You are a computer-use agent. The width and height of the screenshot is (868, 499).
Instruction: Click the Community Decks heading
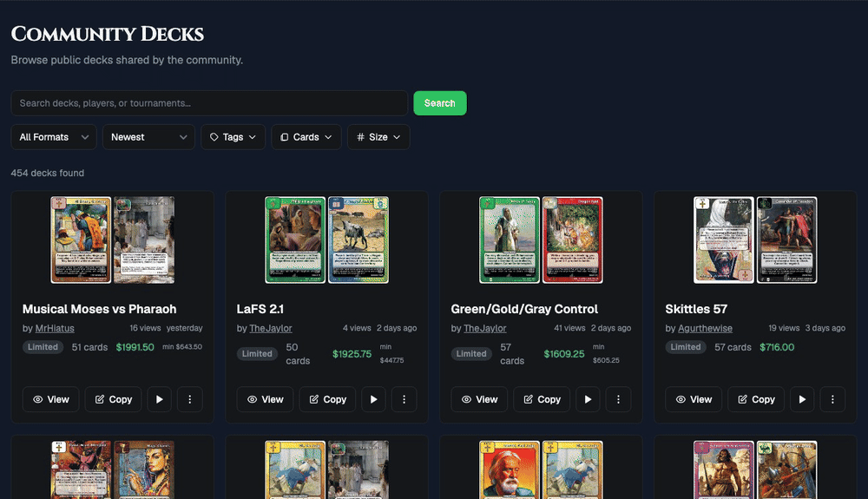point(108,35)
